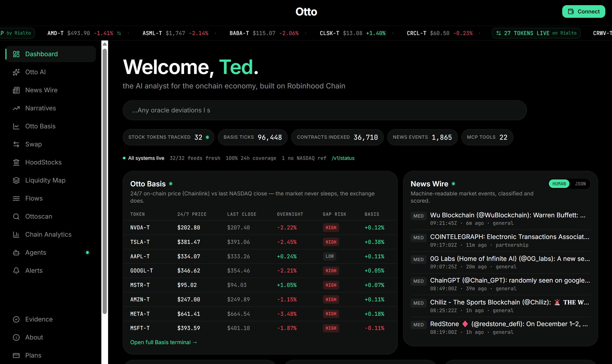Click the BABA-T ticker in the tape

click(x=264, y=33)
